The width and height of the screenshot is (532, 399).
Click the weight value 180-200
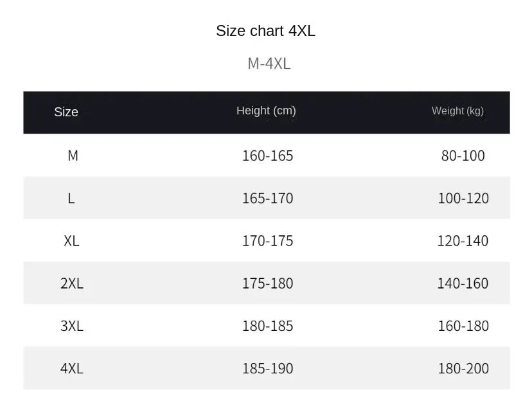pos(463,369)
